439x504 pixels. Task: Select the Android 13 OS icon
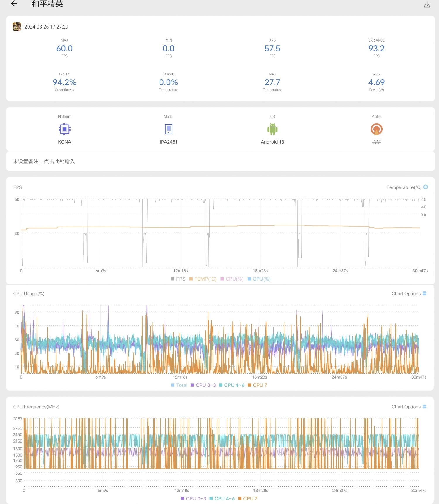(272, 129)
